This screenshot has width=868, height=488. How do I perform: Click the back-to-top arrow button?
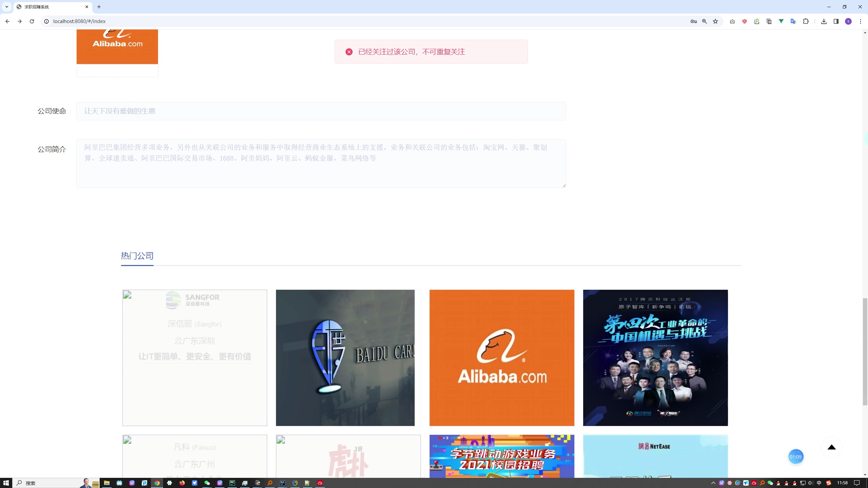(832, 447)
